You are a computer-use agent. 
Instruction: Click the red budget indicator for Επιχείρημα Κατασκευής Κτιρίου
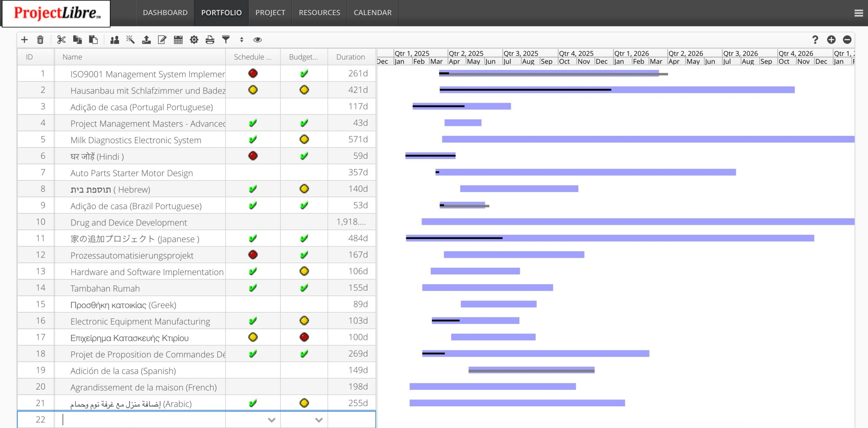[304, 337]
